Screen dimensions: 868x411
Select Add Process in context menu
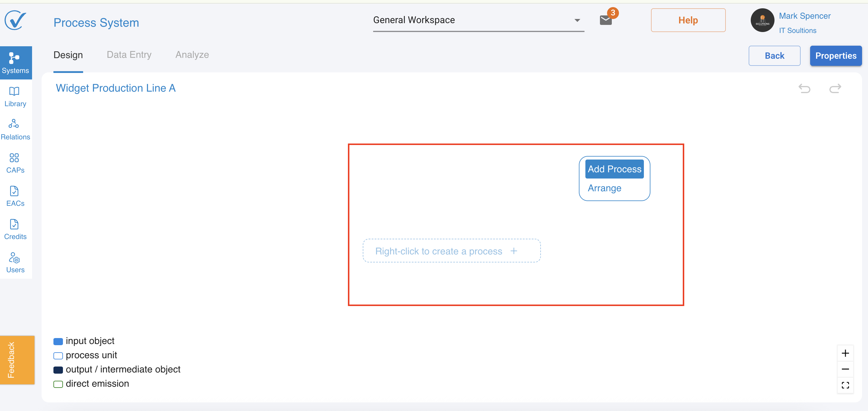click(x=614, y=169)
